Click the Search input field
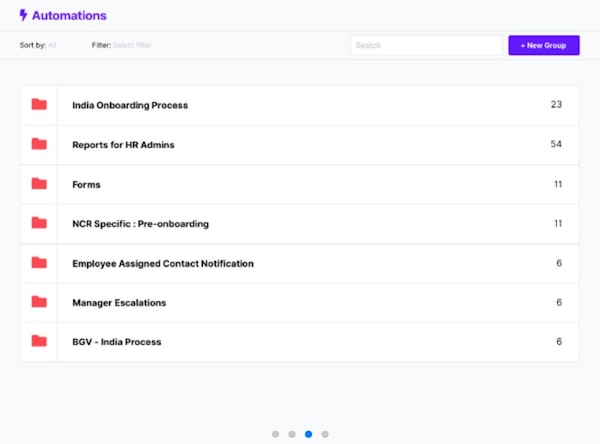 click(x=425, y=45)
